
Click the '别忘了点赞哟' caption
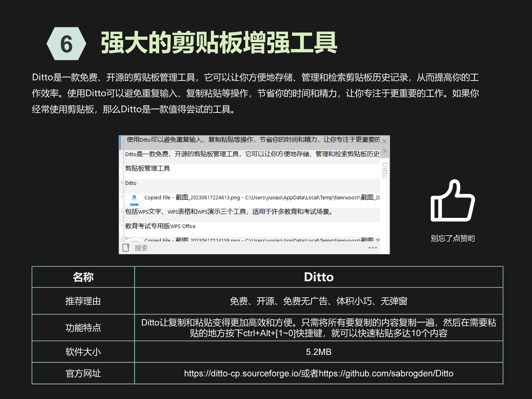coord(453,238)
